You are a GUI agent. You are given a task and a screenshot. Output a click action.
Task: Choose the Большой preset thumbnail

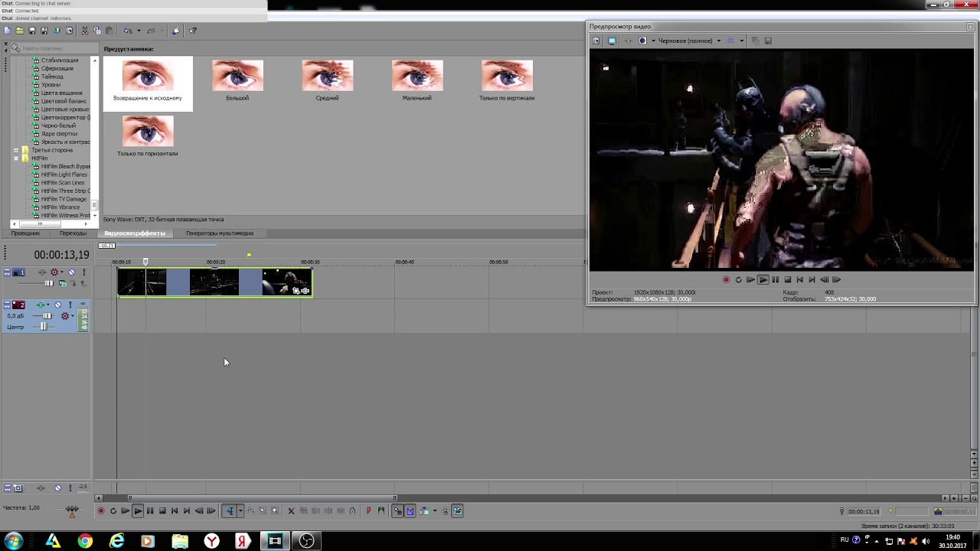pyautogui.click(x=237, y=76)
